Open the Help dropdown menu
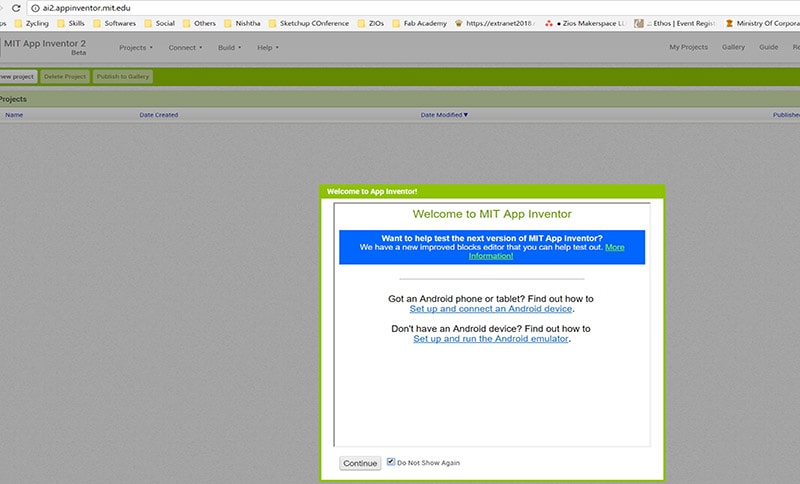Screen dimensions: 800x484 268,47
